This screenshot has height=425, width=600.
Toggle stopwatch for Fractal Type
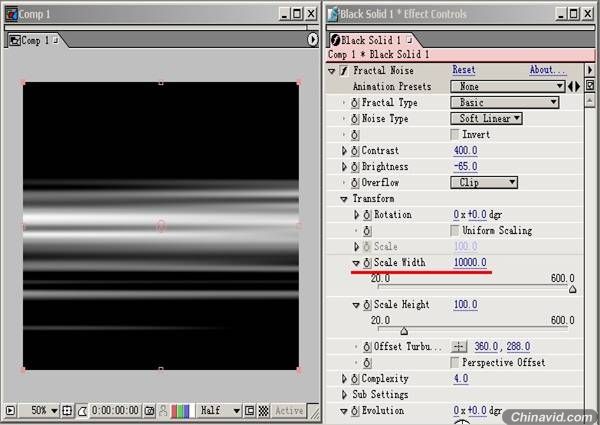pos(355,103)
